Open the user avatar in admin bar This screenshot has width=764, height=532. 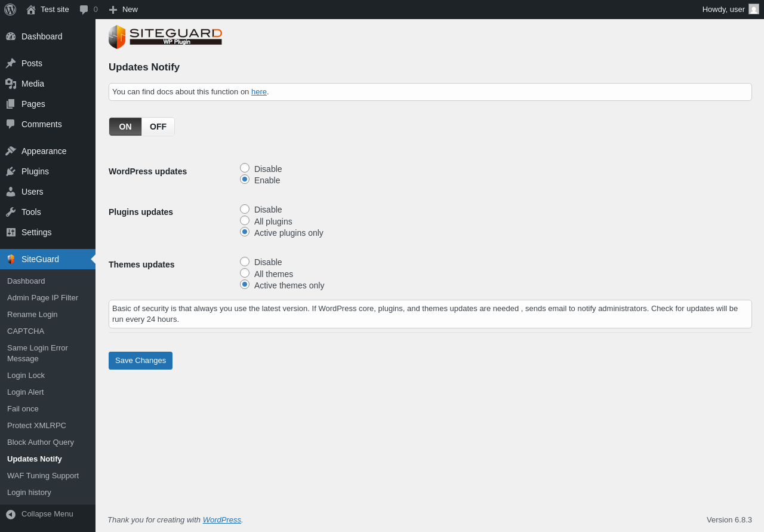[x=754, y=9]
